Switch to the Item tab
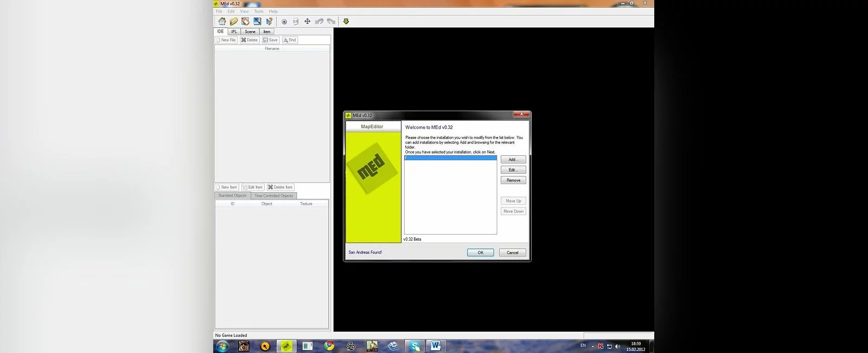Screen dimensions: 868x353 pos(267,31)
